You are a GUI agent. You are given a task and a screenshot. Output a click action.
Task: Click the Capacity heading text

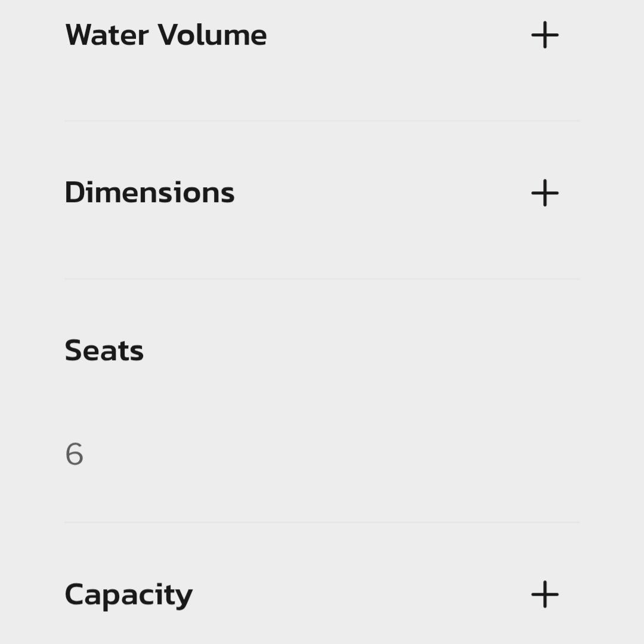click(x=129, y=595)
